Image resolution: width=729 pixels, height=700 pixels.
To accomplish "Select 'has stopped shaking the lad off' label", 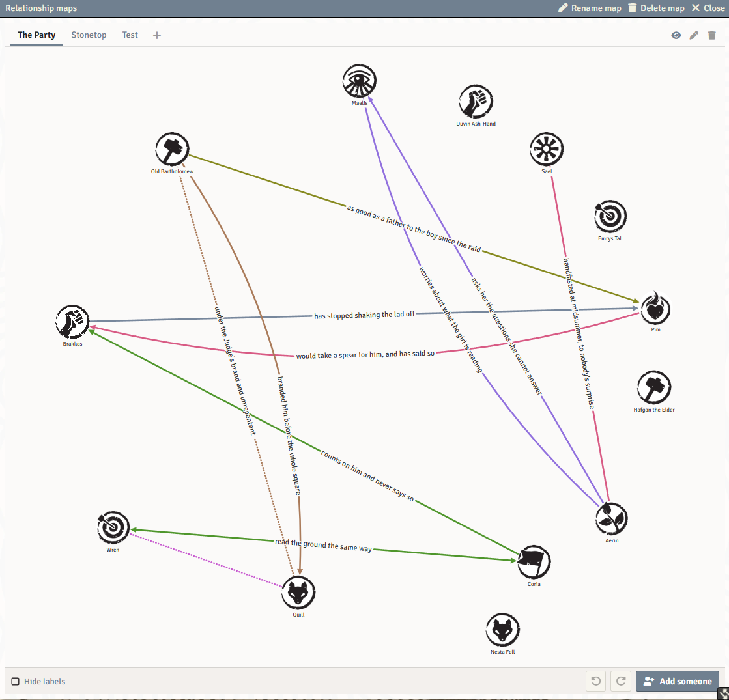I will 365,315.
